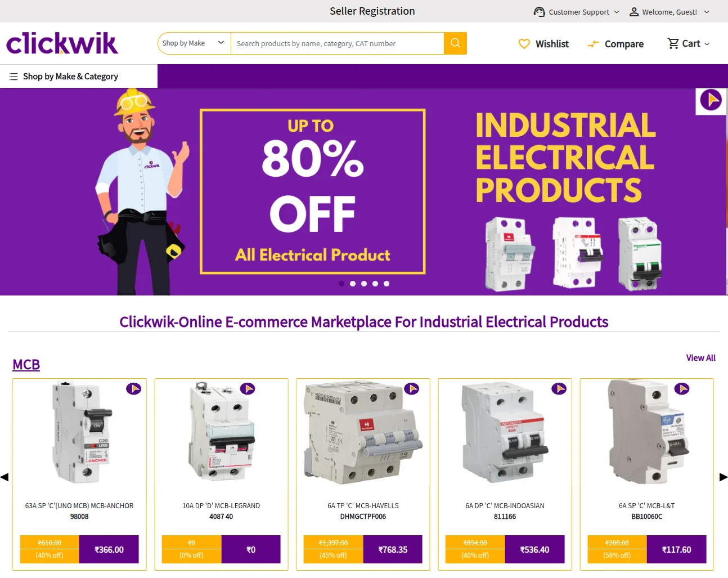
Task: Select the first banner carousel dot
Action: coord(341,284)
